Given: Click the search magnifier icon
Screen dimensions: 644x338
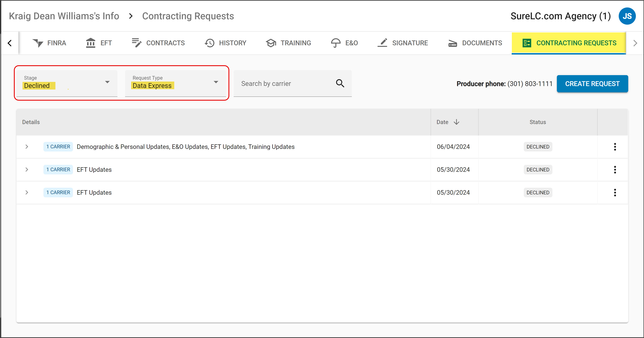Looking at the screenshot, I should [340, 83].
